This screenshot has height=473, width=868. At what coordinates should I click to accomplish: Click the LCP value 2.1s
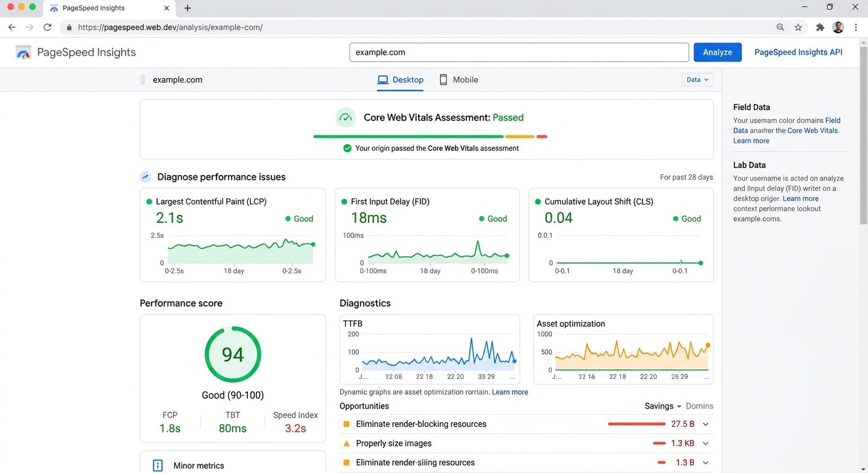170,218
